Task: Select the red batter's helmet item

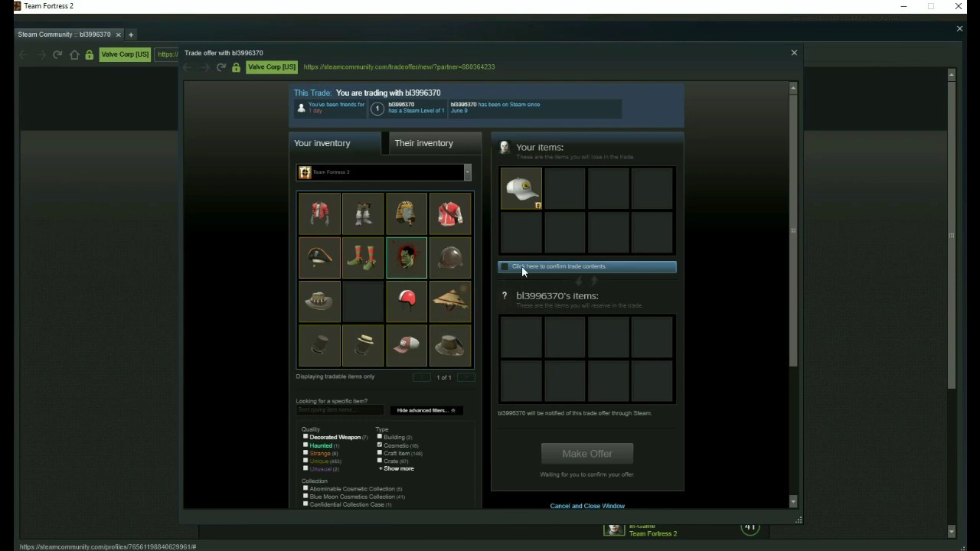Action: (x=407, y=301)
